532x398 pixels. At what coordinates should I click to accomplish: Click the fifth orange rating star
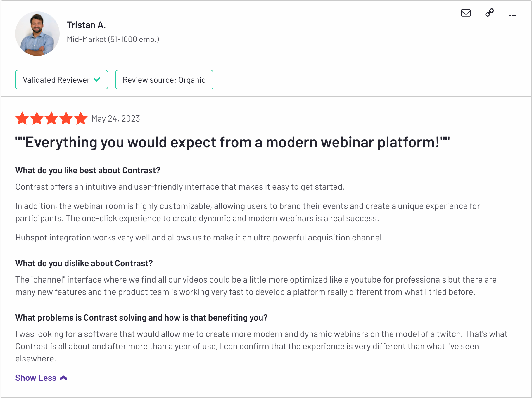click(x=81, y=118)
